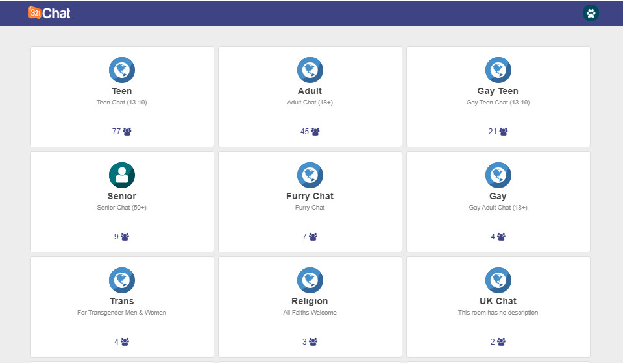Click the Furry Chat globe icon
This screenshot has height=364, width=623.
pyautogui.click(x=310, y=175)
